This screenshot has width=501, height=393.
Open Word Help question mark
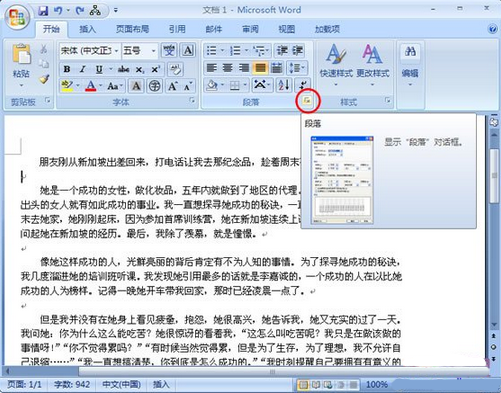[493, 29]
